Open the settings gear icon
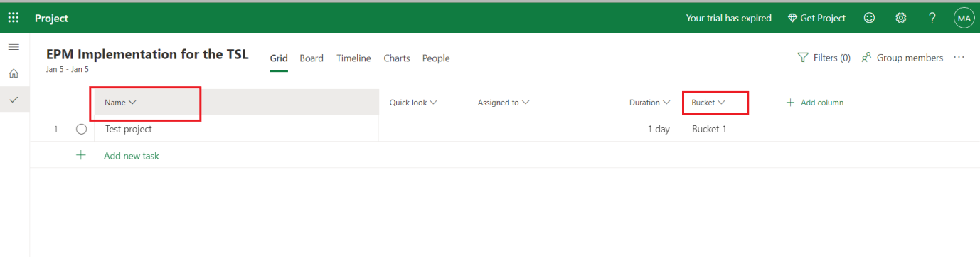Viewport: 980px width, 257px height. tap(900, 18)
